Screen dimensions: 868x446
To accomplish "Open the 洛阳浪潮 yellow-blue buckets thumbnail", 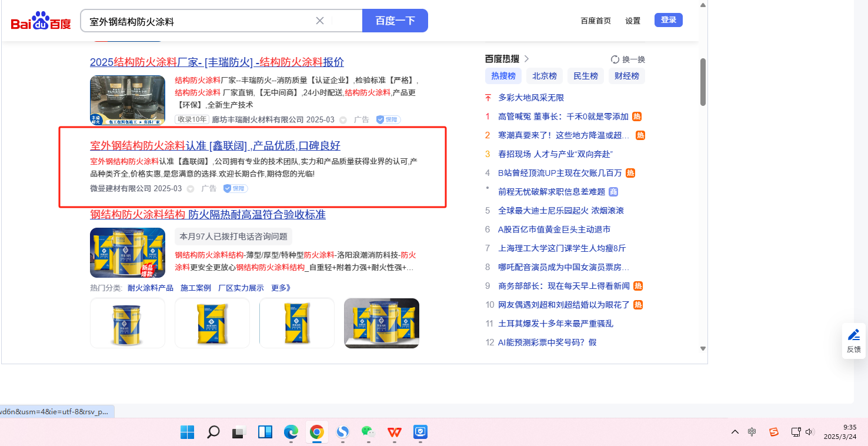I will (128, 252).
